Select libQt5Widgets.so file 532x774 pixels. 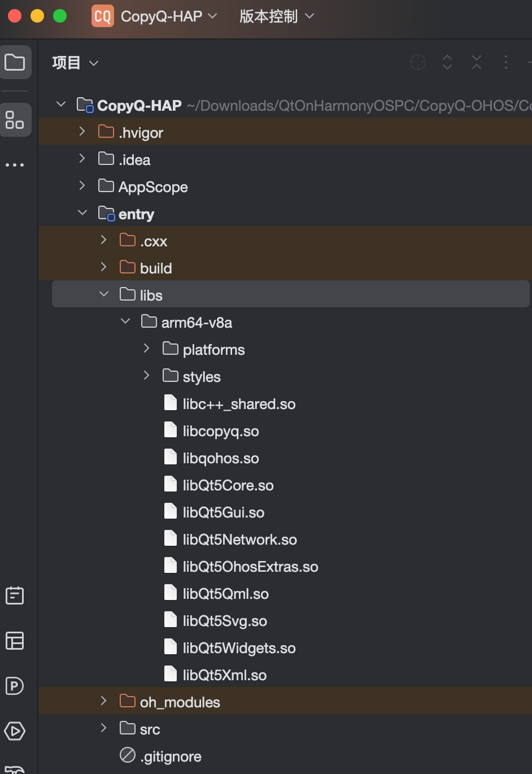tap(239, 648)
